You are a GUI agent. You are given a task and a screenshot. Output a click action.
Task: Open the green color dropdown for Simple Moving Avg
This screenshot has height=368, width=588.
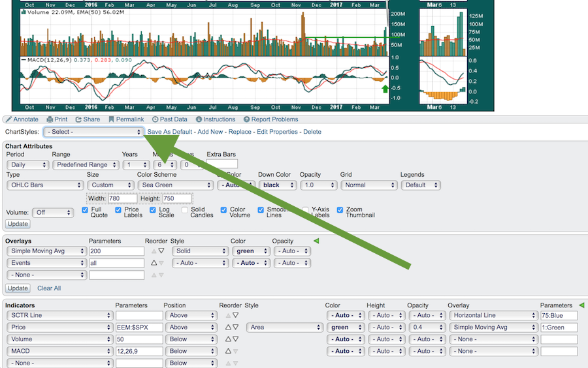click(x=251, y=251)
